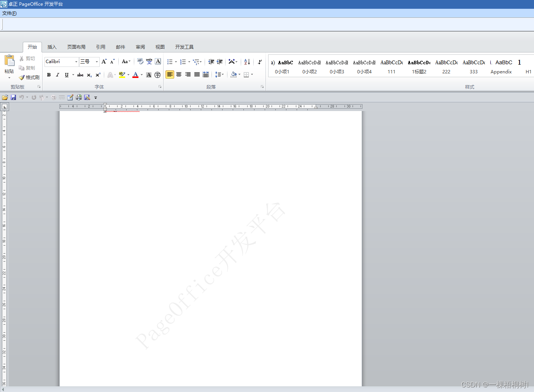Apply the 1标题2 style
The height and width of the screenshot is (392, 534).
(419, 67)
